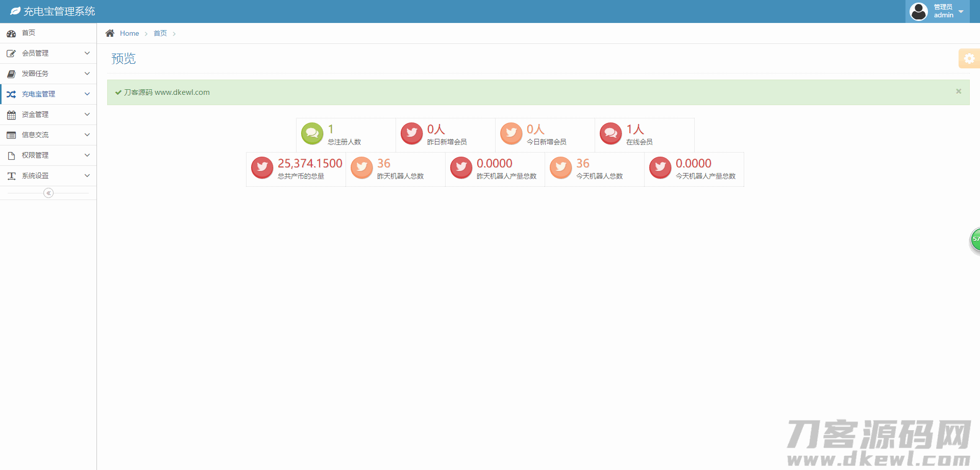Screen dimensions: 980x470
Task: Click the green floating badge on right edge
Action: [x=975, y=239]
